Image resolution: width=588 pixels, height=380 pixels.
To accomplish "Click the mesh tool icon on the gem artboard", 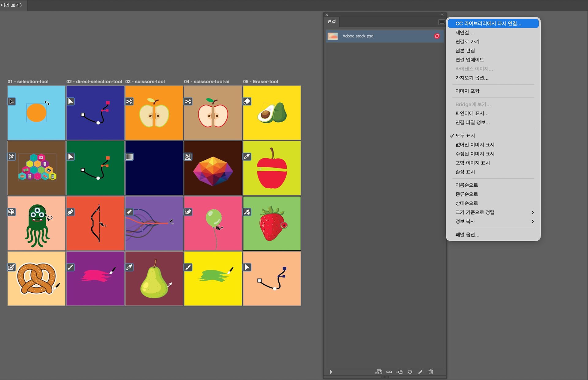I will (188, 157).
